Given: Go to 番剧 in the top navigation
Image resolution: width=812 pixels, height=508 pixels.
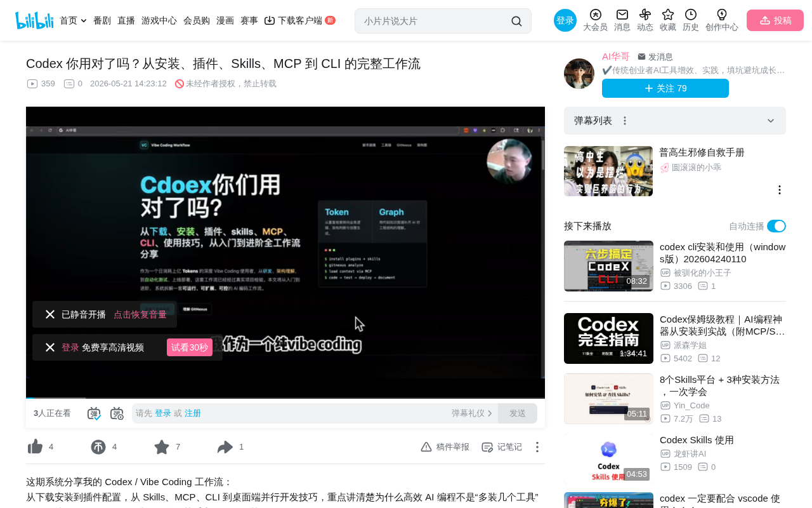Looking at the screenshot, I should [102, 20].
